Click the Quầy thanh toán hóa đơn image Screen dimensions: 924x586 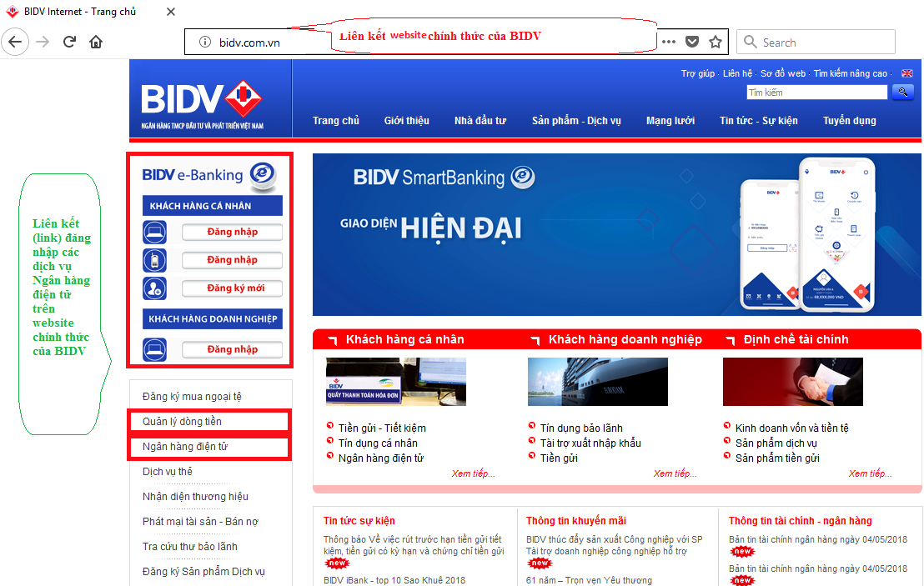(x=396, y=382)
